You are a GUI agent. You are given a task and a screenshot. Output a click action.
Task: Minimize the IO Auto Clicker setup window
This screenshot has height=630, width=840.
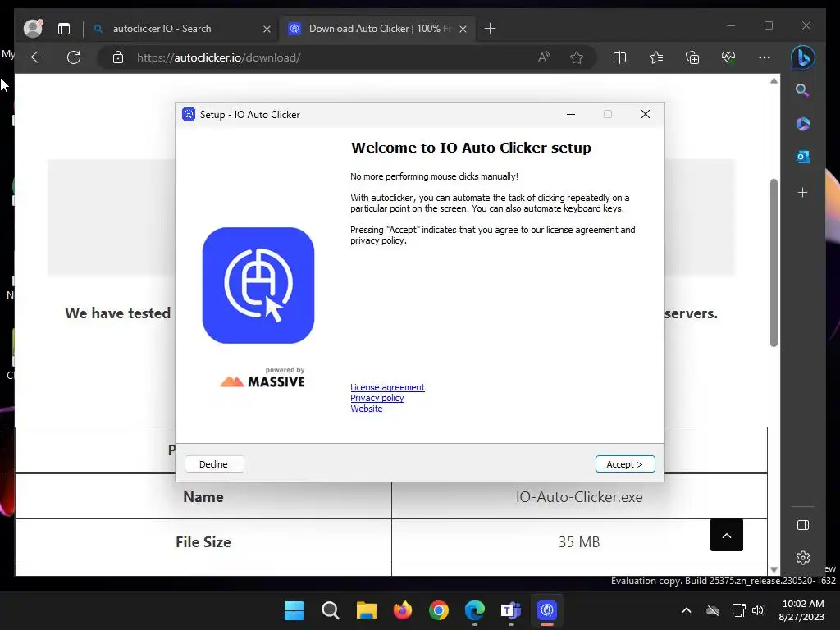point(571,114)
